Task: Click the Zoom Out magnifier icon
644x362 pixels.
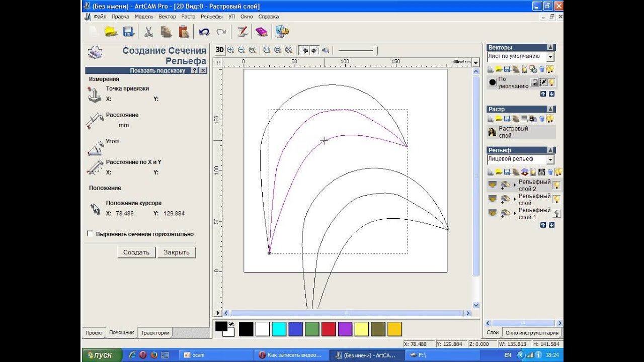Action: click(242, 50)
